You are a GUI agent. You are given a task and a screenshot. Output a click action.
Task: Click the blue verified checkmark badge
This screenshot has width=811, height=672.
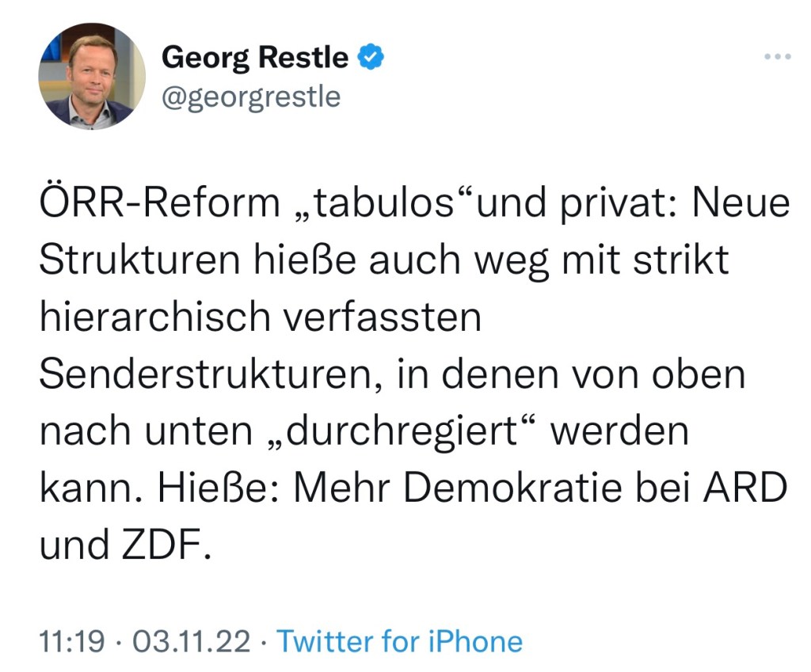(371, 58)
